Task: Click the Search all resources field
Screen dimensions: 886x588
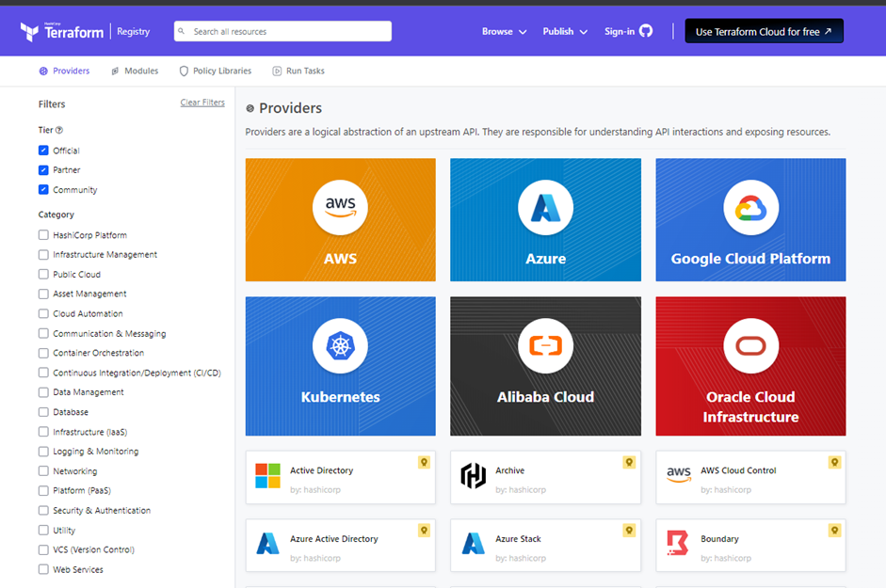Action: point(282,31)
